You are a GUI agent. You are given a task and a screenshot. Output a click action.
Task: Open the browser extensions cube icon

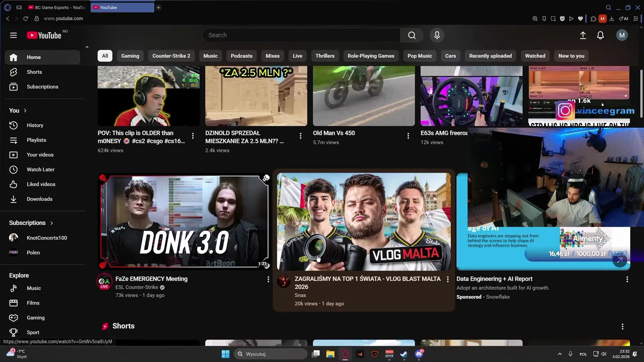(x=593, y=19)
